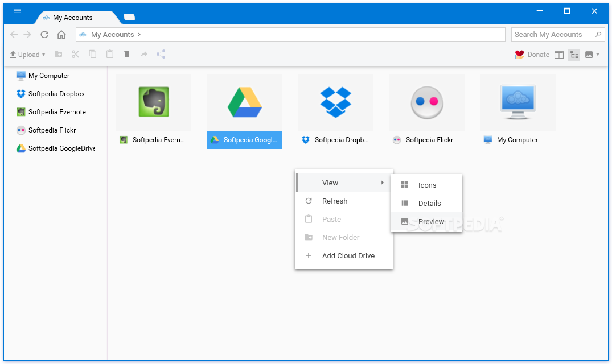Click the plus icon beside Add Cloud Drive
The image size is (612, 364).
tap(309, 256)
